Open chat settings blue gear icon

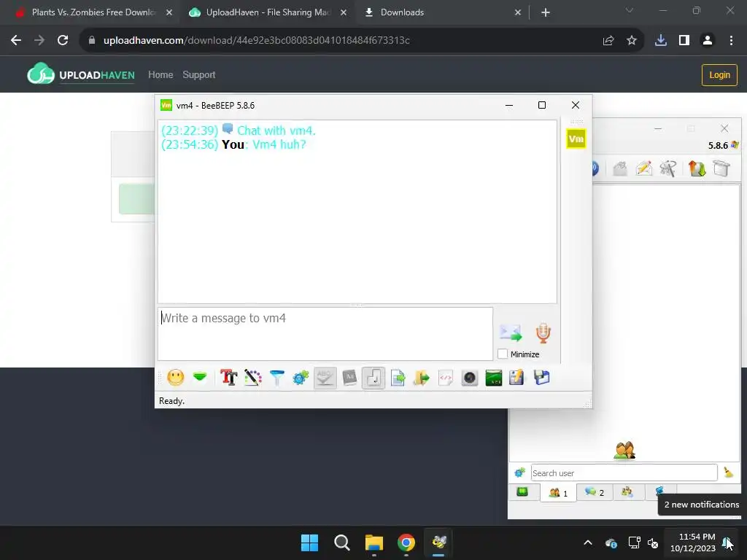tap(301, 378)
